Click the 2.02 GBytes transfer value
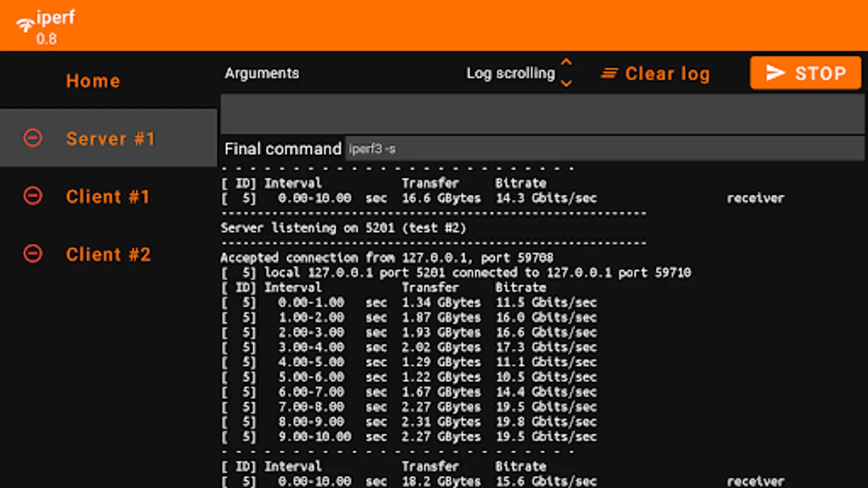The width and height of the screenshot is (868, 488). tap(441, 347)
